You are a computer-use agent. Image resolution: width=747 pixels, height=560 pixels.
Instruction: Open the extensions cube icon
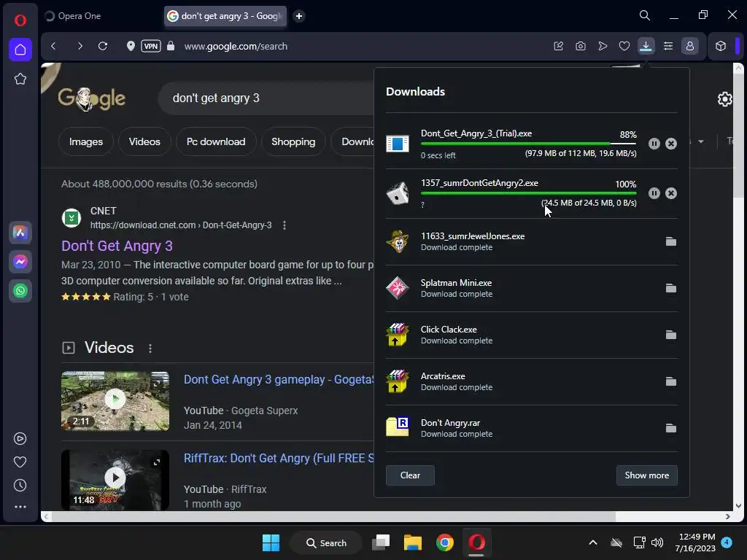pos(720,46)
